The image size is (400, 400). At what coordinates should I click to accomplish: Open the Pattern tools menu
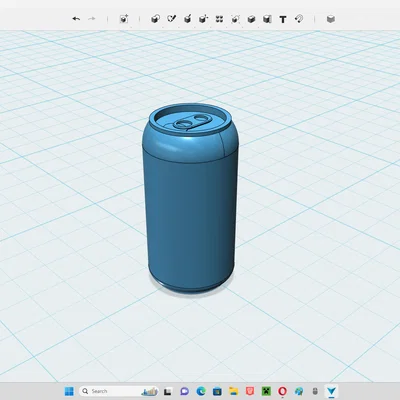[x=219, y=19]
